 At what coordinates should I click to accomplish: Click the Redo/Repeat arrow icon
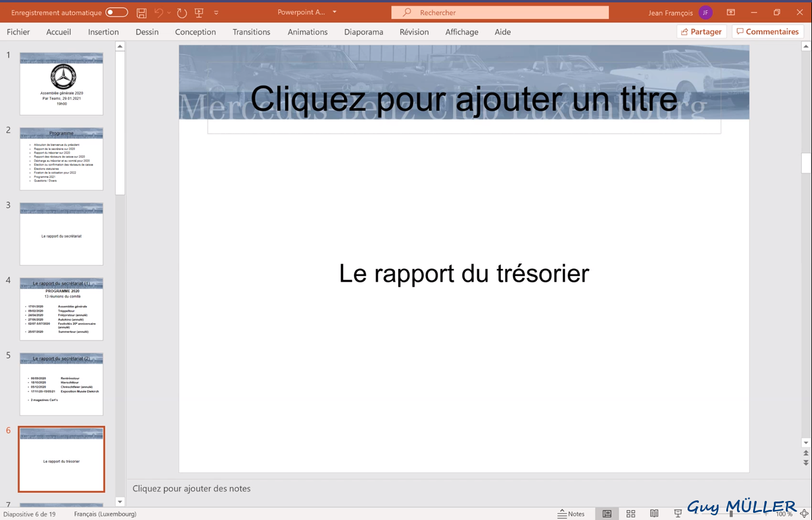(182, 12)
